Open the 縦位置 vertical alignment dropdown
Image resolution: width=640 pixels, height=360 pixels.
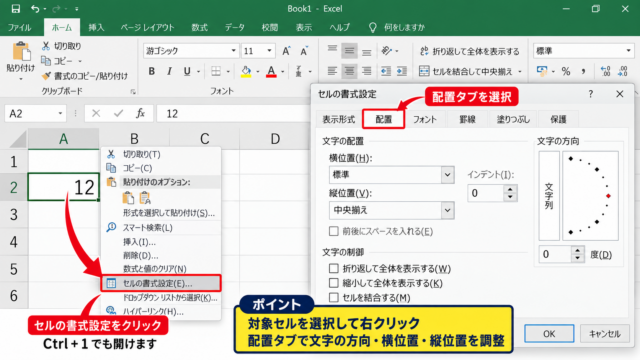coord(447,210)
